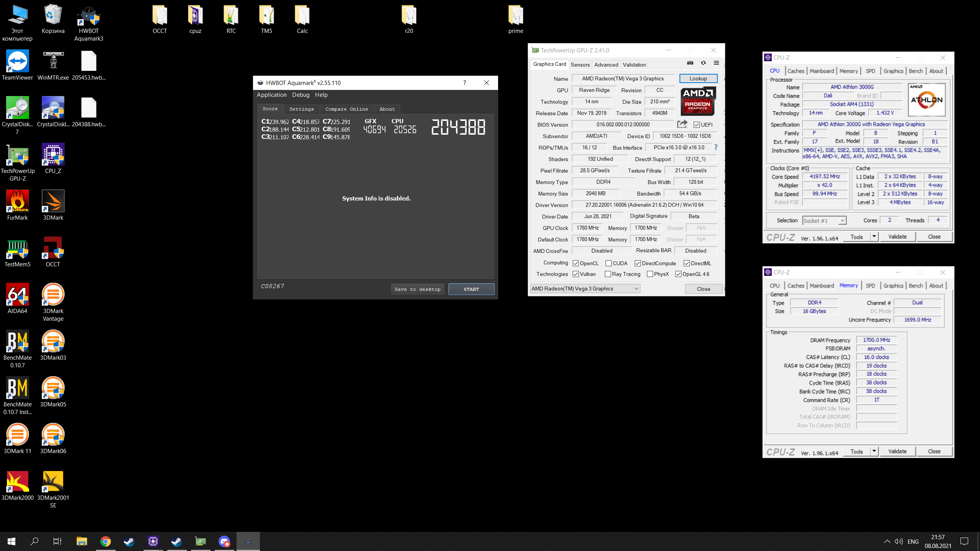Toggle Ray Tracing checkbox in GPU-Z
This screenshot has width=980, height=551.
(608, 274)
